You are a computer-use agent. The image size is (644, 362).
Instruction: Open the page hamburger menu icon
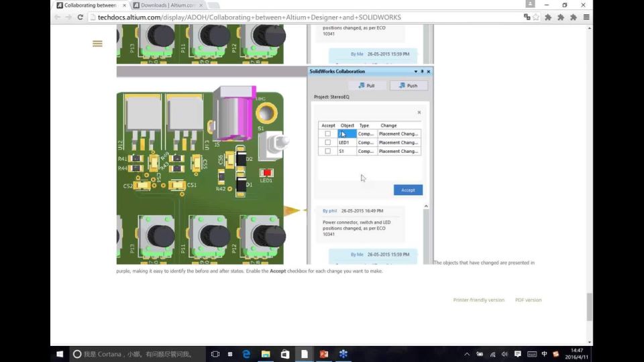(x=97, y=44)
